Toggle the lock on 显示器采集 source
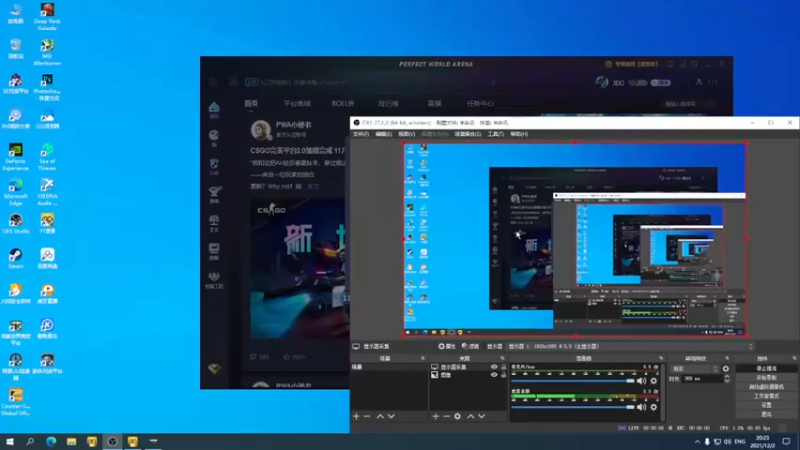Screen dimensions: 800x450 (504, 367)
